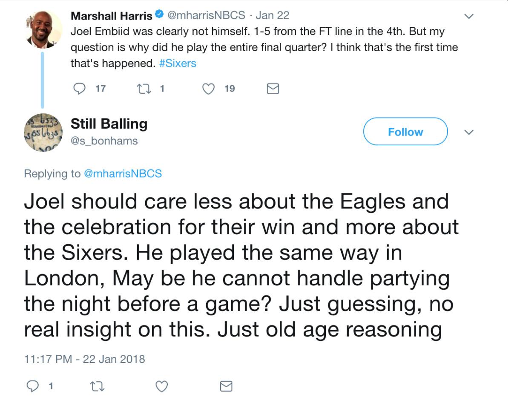Screen dimensions: 517x420
Task: Click Marshall Harris's profile picture
Action: (43, 30)
